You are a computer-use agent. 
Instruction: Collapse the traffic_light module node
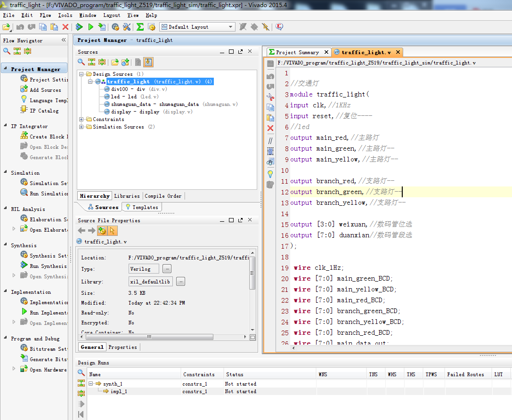[90, 81]
